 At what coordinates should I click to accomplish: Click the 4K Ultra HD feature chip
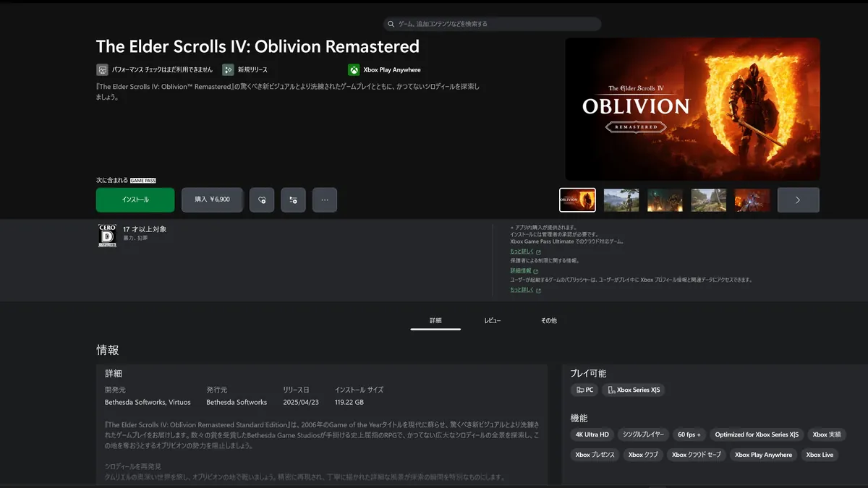[x=592, y=435]
